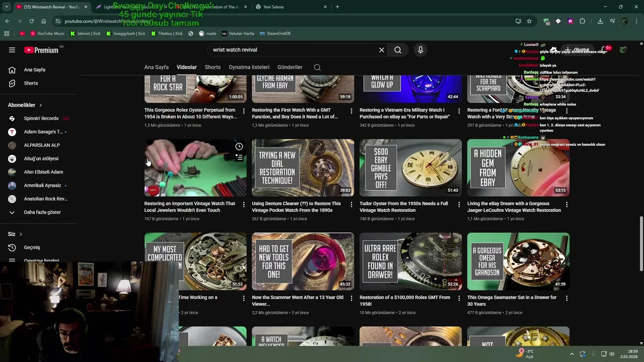The image size is (644, 362).
Task: Open options for Omega Seamaster video
Action: click(x=567, y=298)
